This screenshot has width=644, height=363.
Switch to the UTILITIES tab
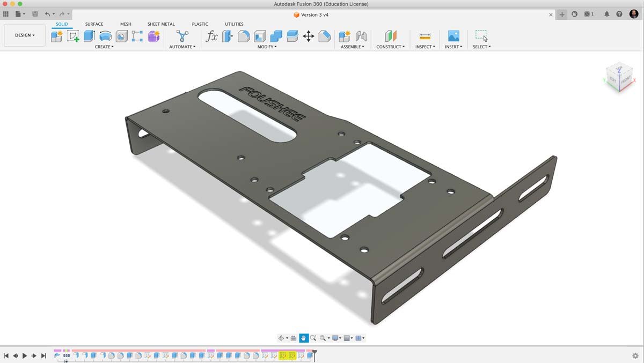[x=234, y=24]
